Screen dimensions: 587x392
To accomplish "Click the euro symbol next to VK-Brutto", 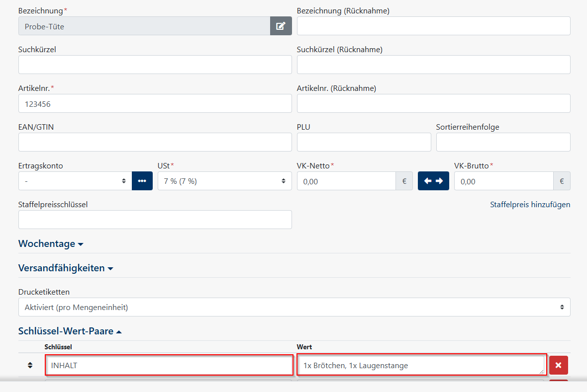I will tap(562, 181).
